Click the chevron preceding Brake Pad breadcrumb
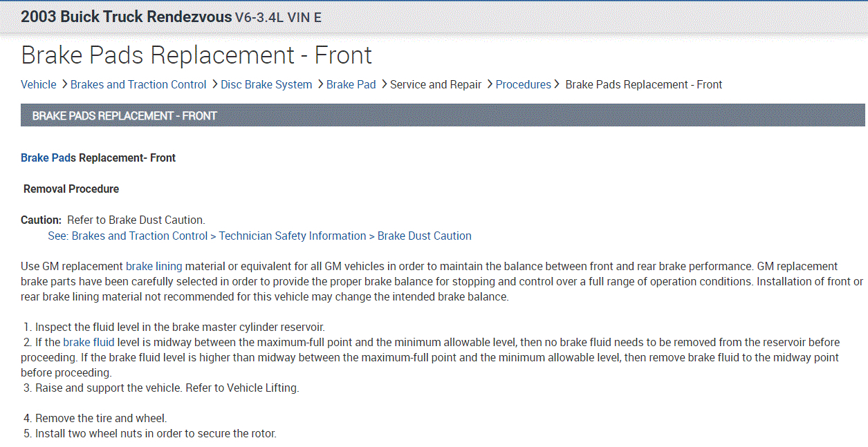The height and width of the screenshot is (447, 868). click(x=320, y=84)
